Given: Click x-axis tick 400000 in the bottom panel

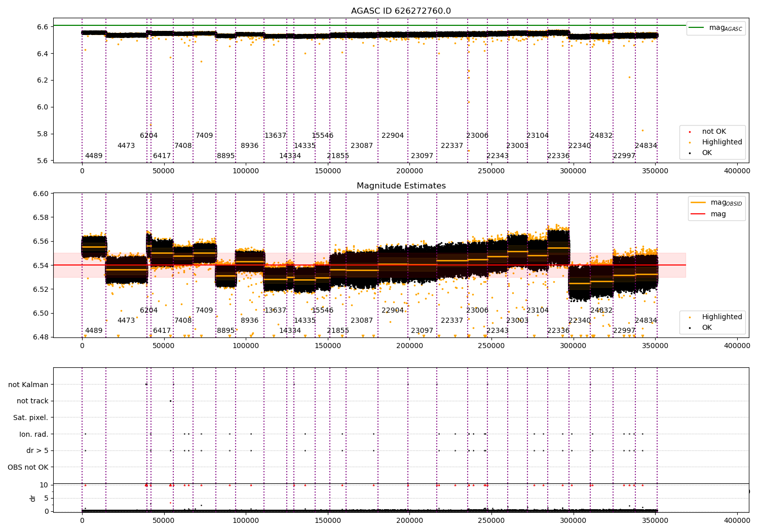Looking at the screenshot, I should 737,520.
